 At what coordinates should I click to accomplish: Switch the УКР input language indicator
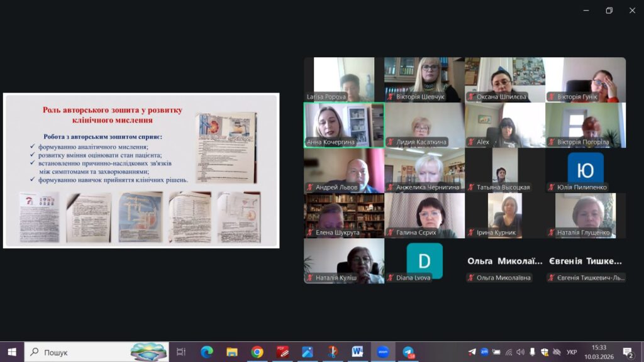click(571, 352)
